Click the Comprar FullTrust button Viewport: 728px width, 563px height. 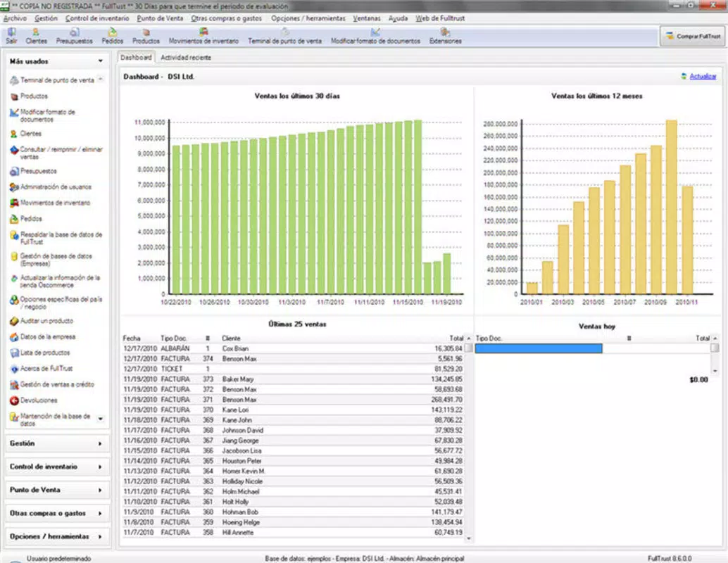click(692, 36)
